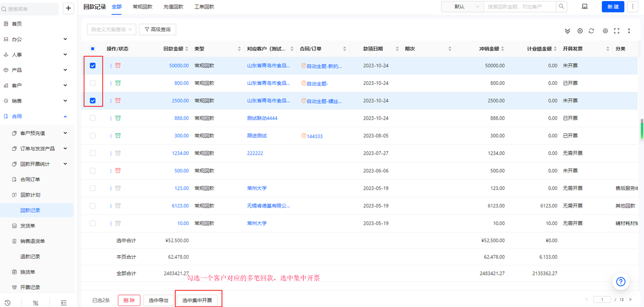Click the 选中导出 button
Image resolution: width=644 pixels, height=307 pixels.
(x=157, y=300)
